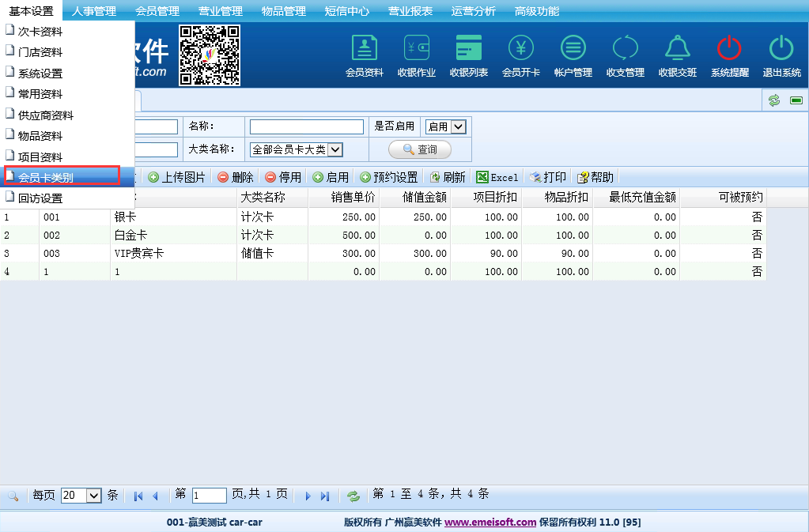
Task: Click the Excel export toolbar button
Action: pyautogui.click(x=497, y=177)
